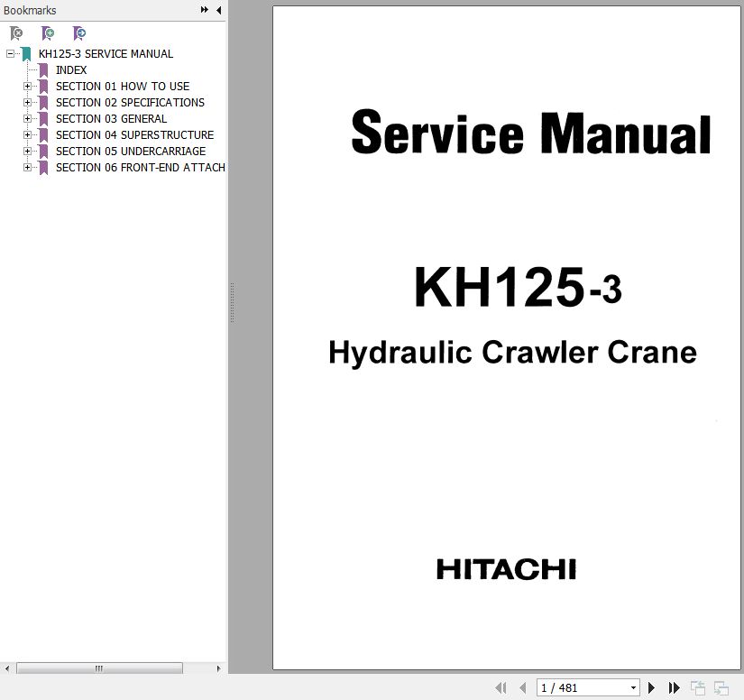744x700 pixels.
Task: Select SECTION 05 UNDERCARRIAGE bookmark
Action: coord(130,152)
